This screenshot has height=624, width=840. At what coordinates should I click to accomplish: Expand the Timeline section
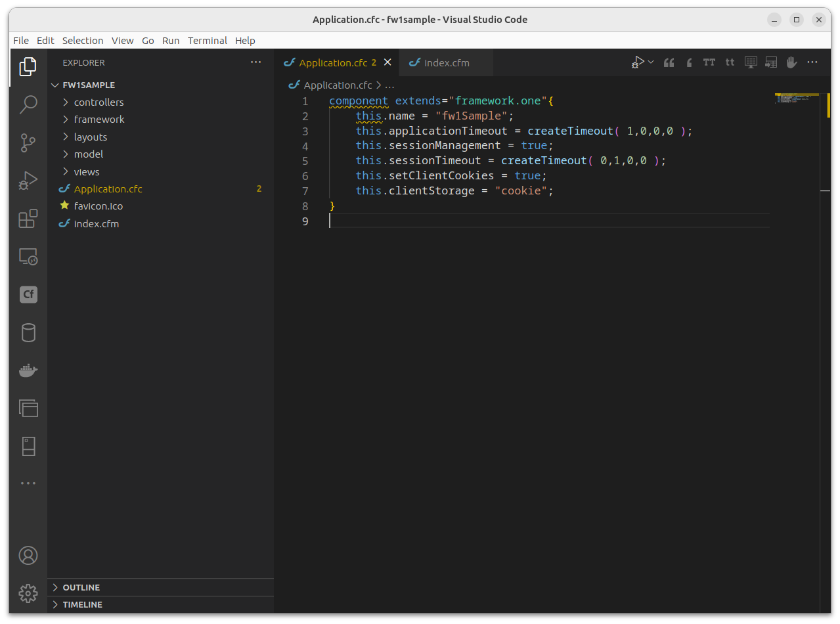(x=161, y=604)
